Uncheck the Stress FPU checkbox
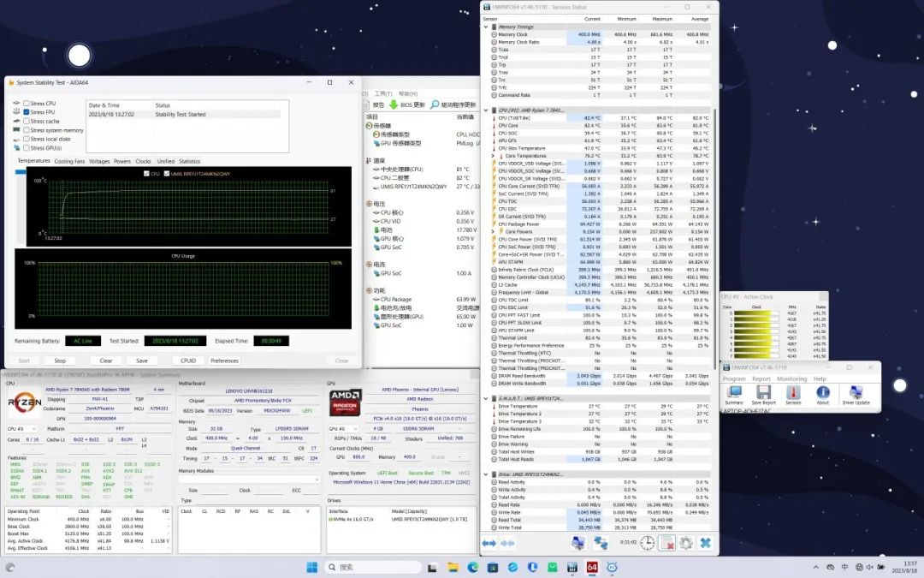This screenshot has width=924, height=578. click(x=27, y=112)
